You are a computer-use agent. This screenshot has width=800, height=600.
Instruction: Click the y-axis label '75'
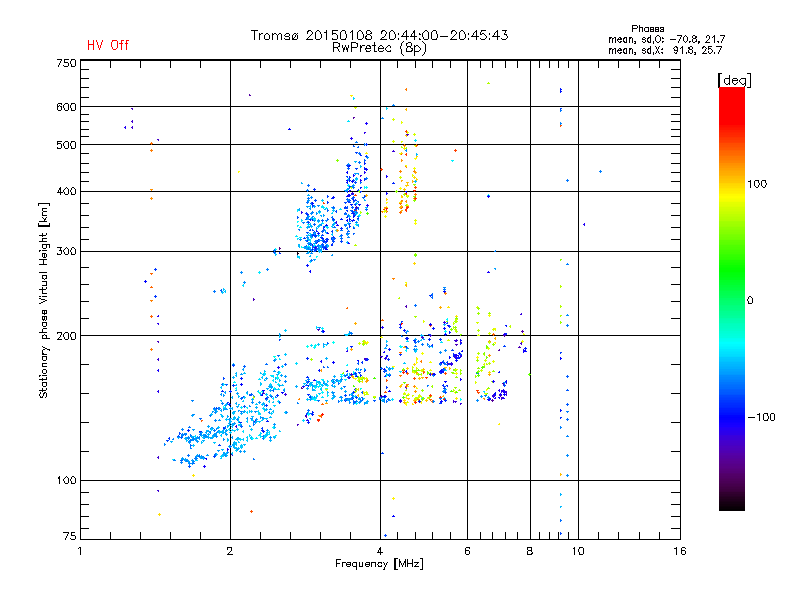point(70,536)
